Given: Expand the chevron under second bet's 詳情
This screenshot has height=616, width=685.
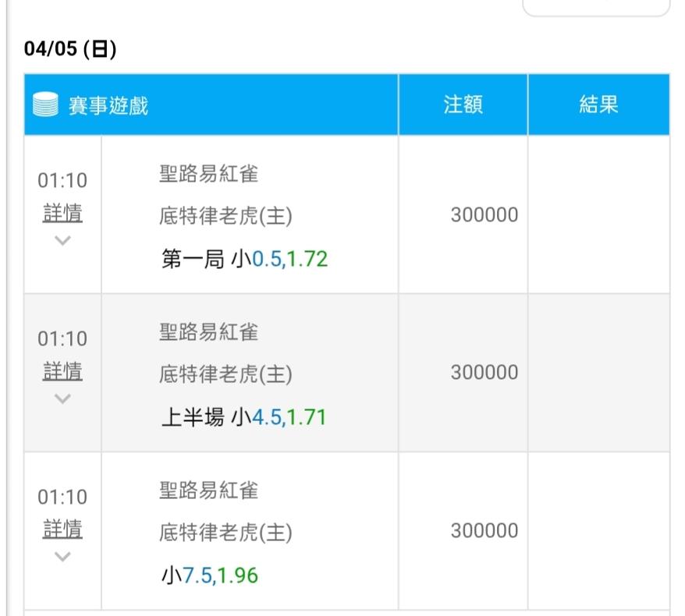Looking at the screenshot, I should [62, 398].
